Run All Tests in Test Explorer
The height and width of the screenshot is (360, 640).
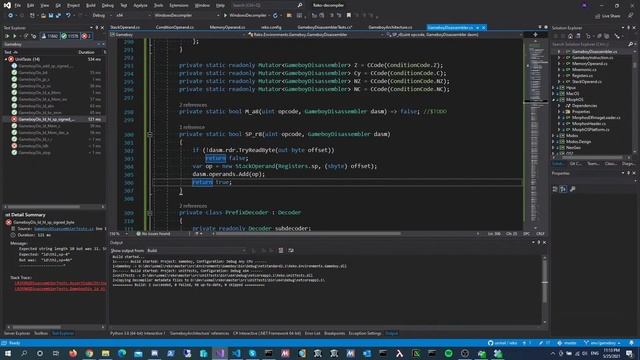point(7,36)
